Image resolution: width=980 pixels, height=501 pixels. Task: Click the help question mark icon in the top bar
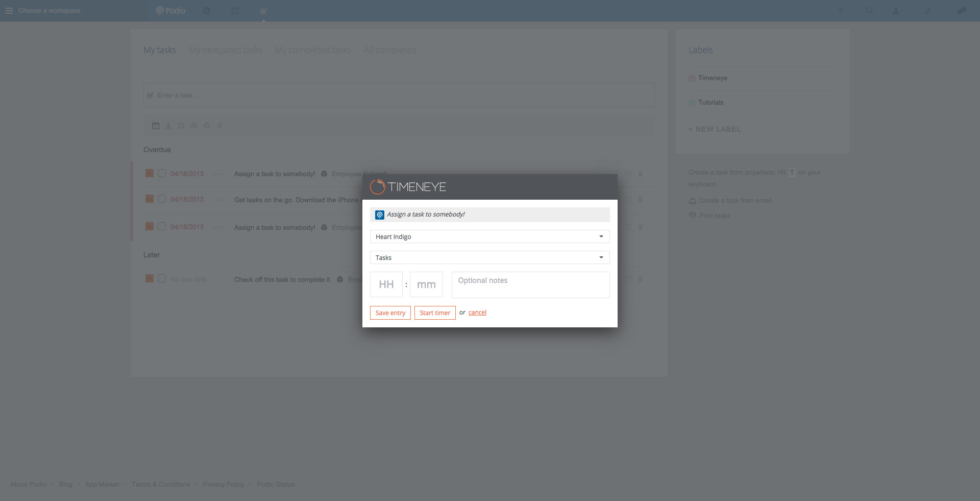(840, 11)
